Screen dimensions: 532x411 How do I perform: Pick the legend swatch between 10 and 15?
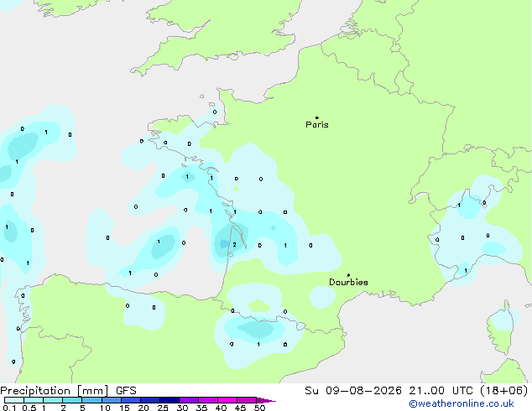112,400
